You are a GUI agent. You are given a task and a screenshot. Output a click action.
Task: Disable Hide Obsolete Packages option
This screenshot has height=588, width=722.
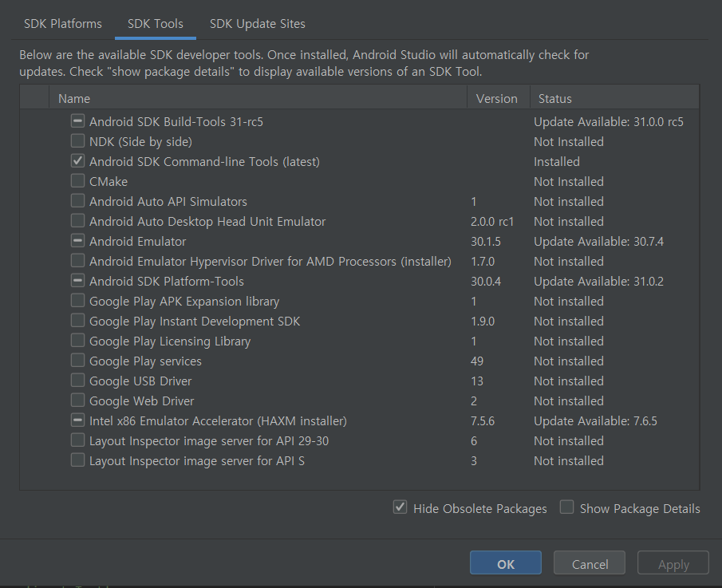pyautogui.click(x=400, y=507)
